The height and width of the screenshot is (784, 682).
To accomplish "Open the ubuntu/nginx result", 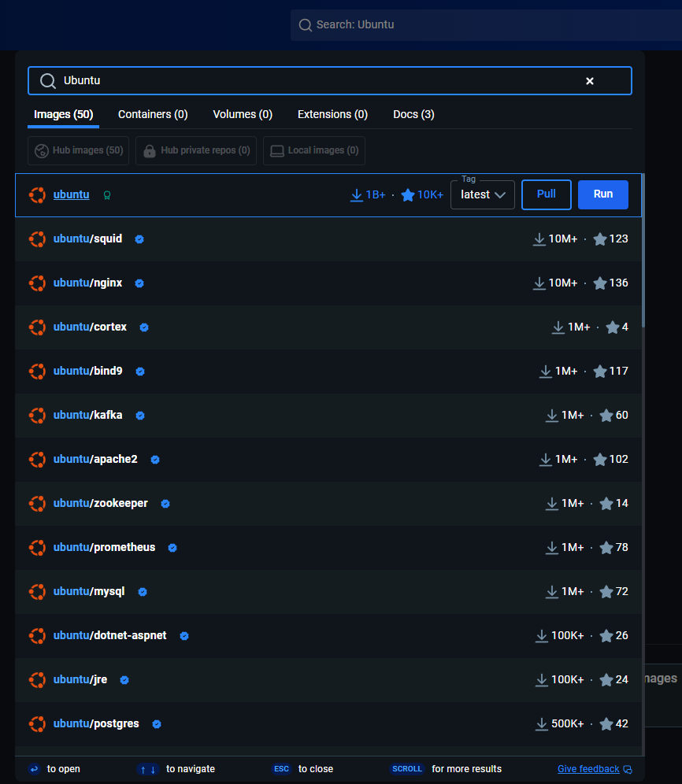I will (x=328, y=283).
